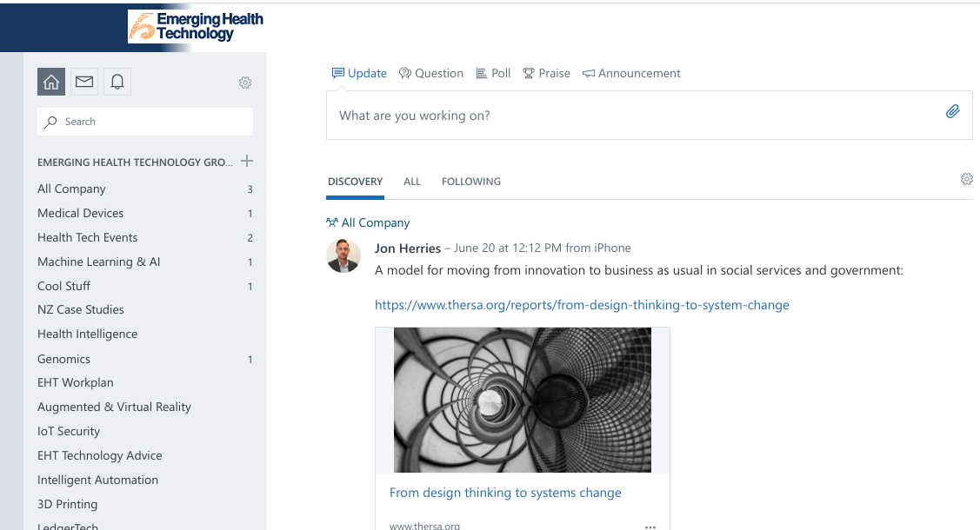This screenshot has width=980, height=530.
Task: Switch to the All feed tab
Action: [x=412, y=182]
